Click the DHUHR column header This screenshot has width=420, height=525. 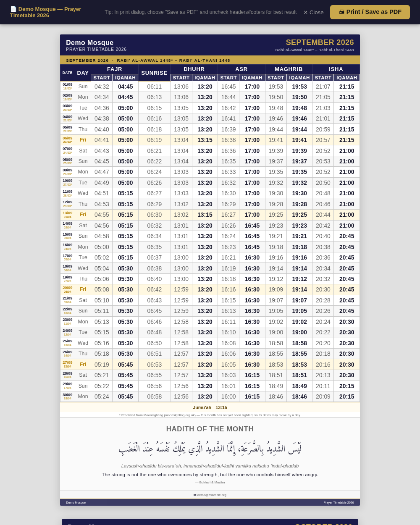[194, 69]
